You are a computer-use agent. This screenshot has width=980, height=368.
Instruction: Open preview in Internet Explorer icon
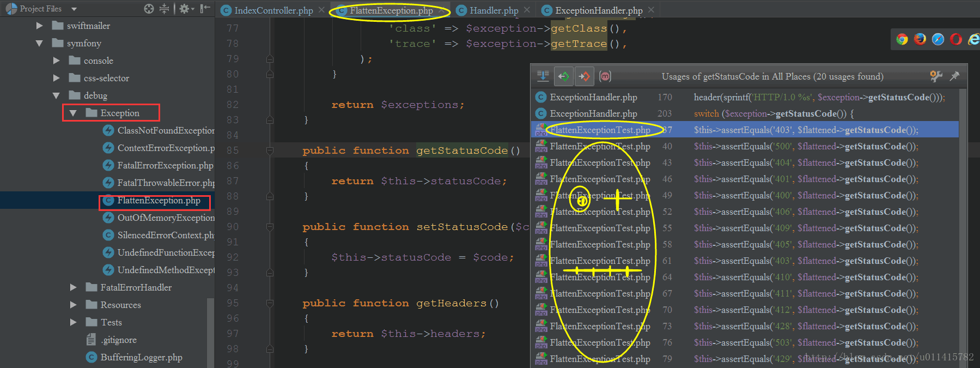(973, 39)
